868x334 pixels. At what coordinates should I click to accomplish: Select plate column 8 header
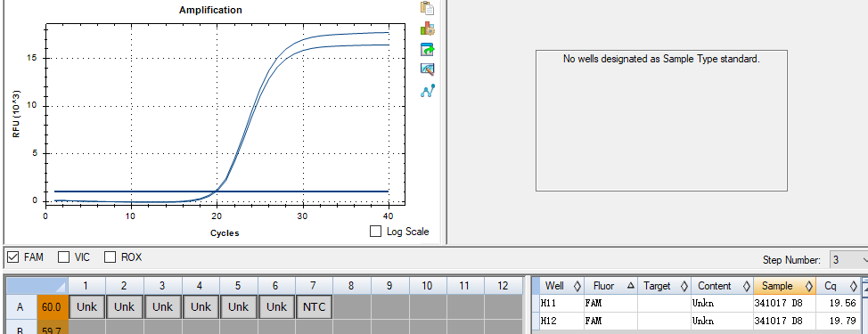[x=351, y=286]
